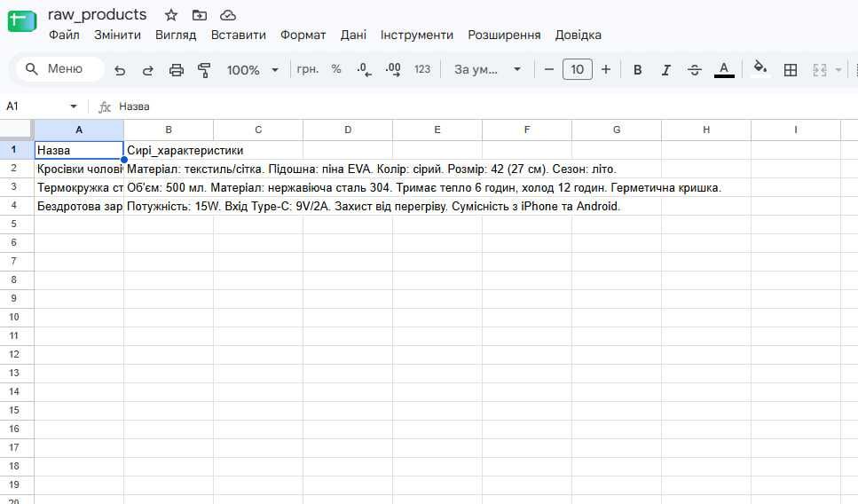Toggle bold formatting
Screen dimensions: 858x504
tap(637, 70)
